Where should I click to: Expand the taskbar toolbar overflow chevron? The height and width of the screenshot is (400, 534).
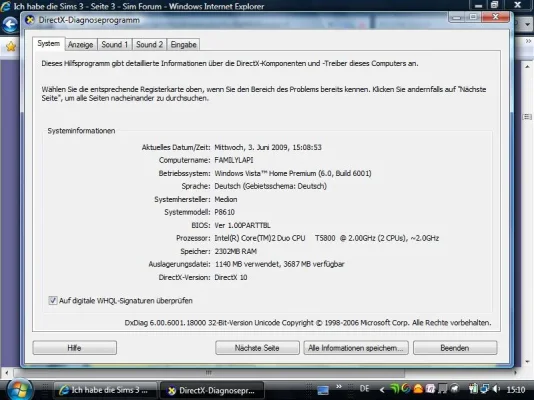pyautogui.click(x=339, y=386)
